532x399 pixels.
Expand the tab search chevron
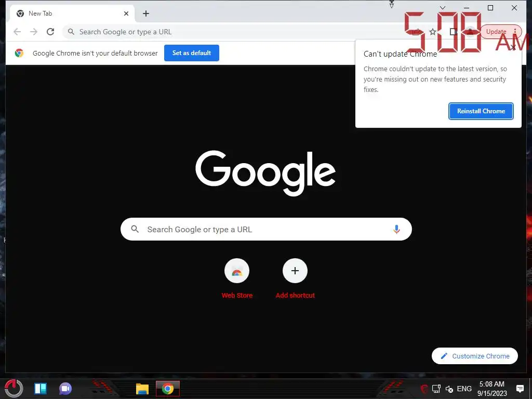443,8
